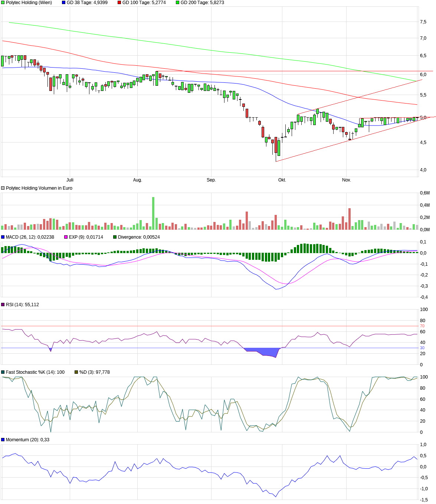Click the blue Momentum (20) swatch
Image resolution: width=436 pixels, height=504 pixels.
pos(3,440)
